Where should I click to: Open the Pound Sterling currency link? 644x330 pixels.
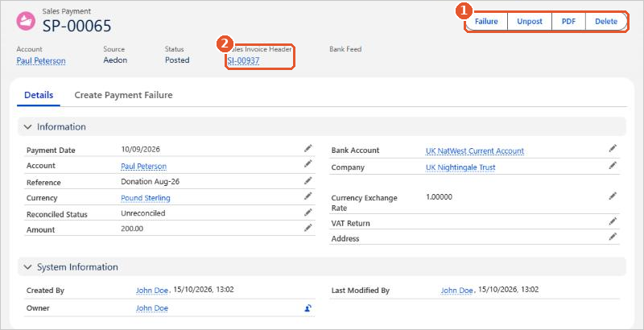click(146, 198)
